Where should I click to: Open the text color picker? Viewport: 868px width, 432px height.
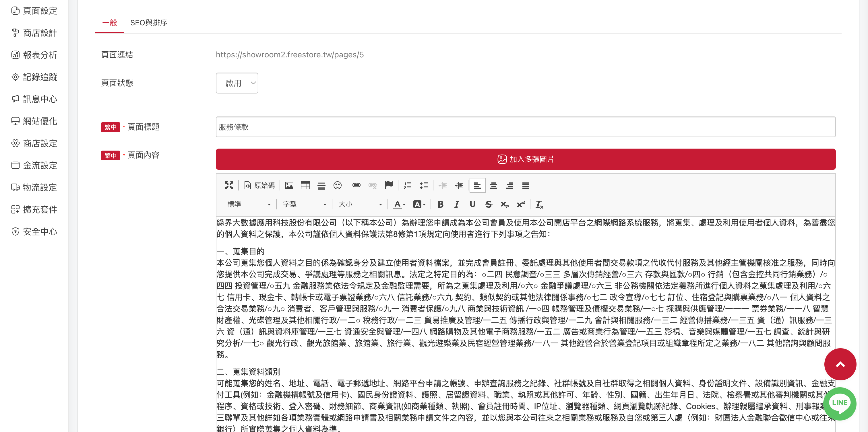[400, 204]
